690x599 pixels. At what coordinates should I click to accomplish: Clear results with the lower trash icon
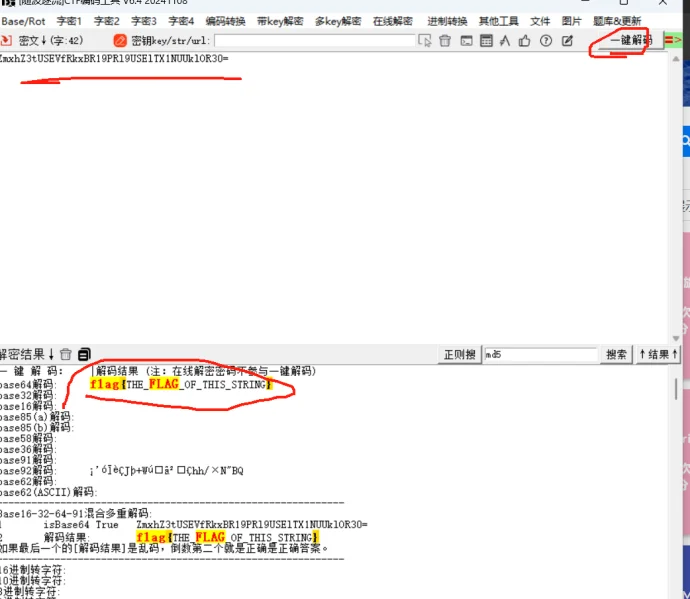[x=66, y=354]
